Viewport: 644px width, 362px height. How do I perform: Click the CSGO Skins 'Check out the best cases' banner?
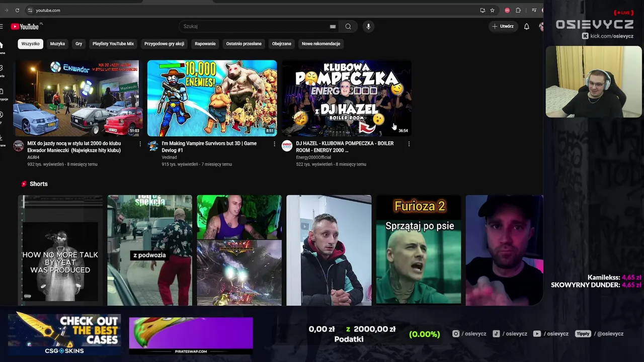click(x=64, y=334)
